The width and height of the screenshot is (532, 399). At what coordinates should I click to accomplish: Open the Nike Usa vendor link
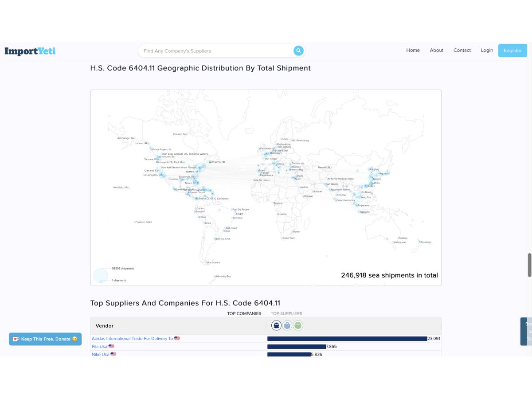tap(101, 354)
